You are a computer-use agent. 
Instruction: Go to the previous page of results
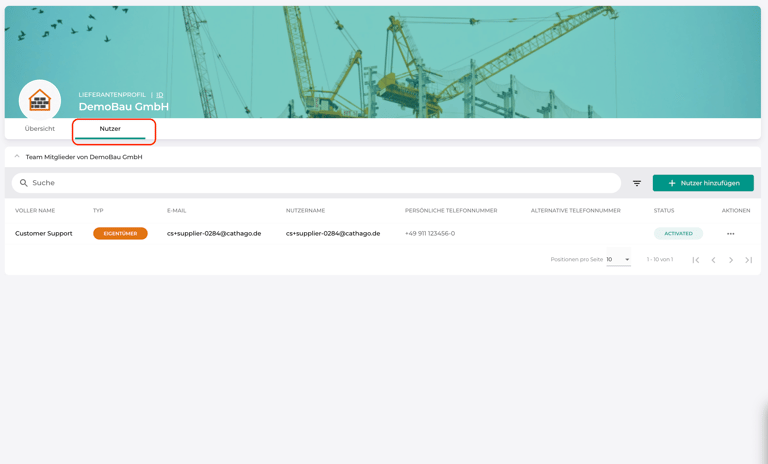713,260
